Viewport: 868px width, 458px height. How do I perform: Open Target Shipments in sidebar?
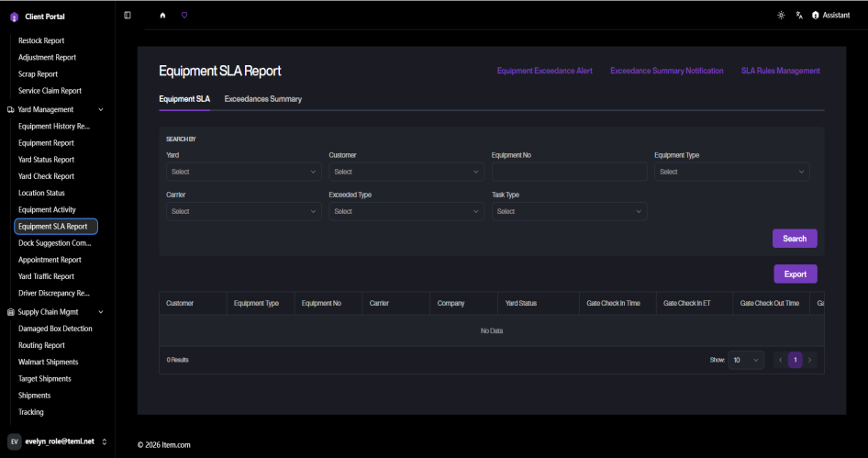click(x=45, y=379)
